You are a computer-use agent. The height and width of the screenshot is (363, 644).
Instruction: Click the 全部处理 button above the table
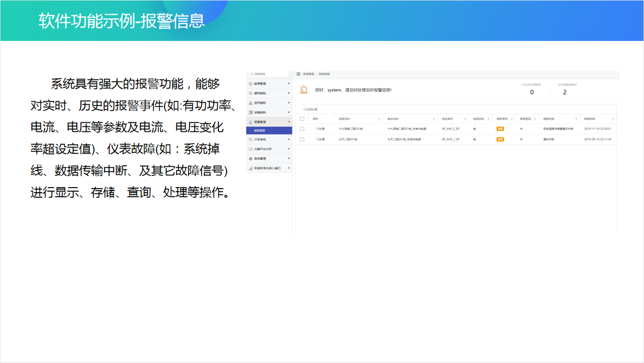point(311,109)
